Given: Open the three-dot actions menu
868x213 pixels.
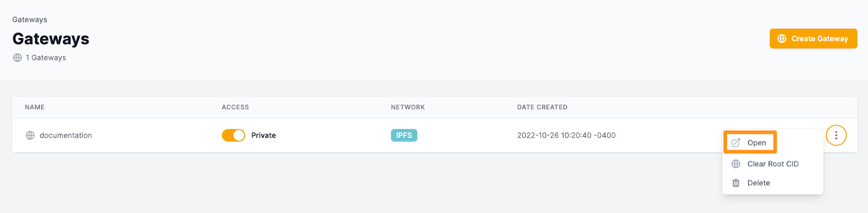Looking at the screenshot, I should [836, 135].
